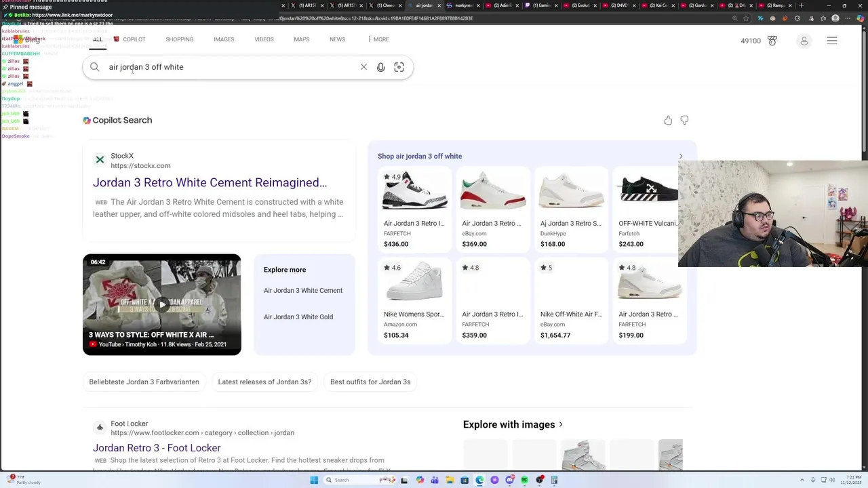Open File Explorer from the taskbar
Viewport: 868px width, 488px height.
tap(450, 480)
